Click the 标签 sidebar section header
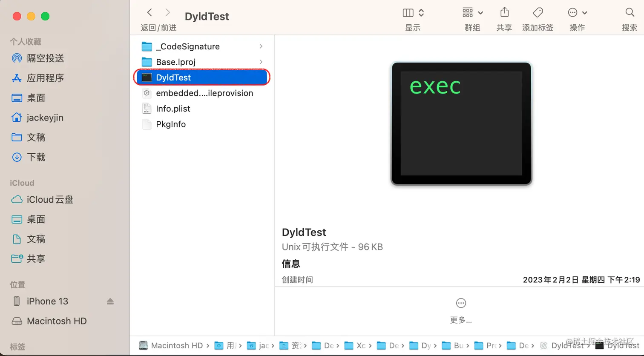644x356 pixels. coord(17,347)
